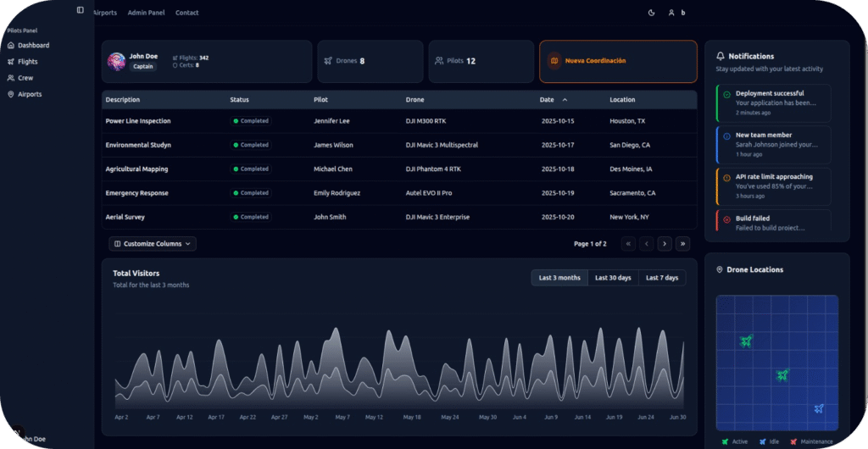
Task: Open the Admin Panel nav link
Action: [x=146, y=13]
